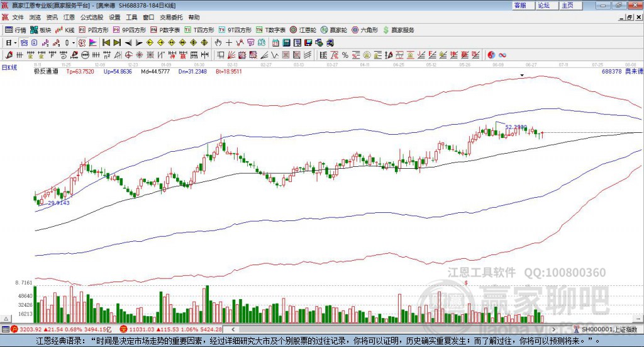Click the 主页 homepage button
This screenshot has height=347, width=644.
tap(567, 5)
